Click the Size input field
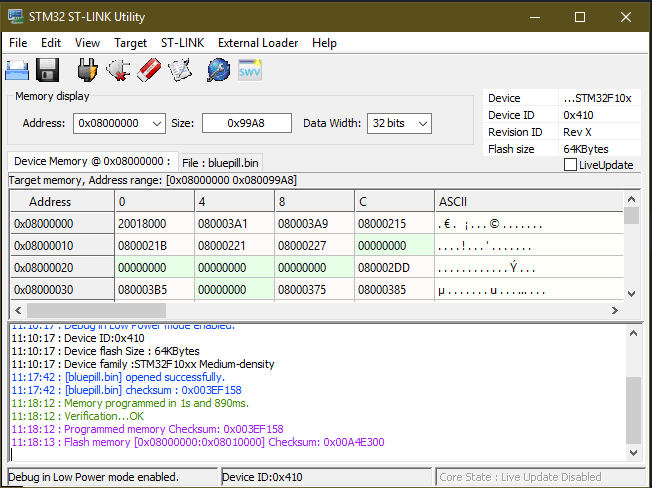The width and height of the screenshot is (652, 488). tap(246, 123)
